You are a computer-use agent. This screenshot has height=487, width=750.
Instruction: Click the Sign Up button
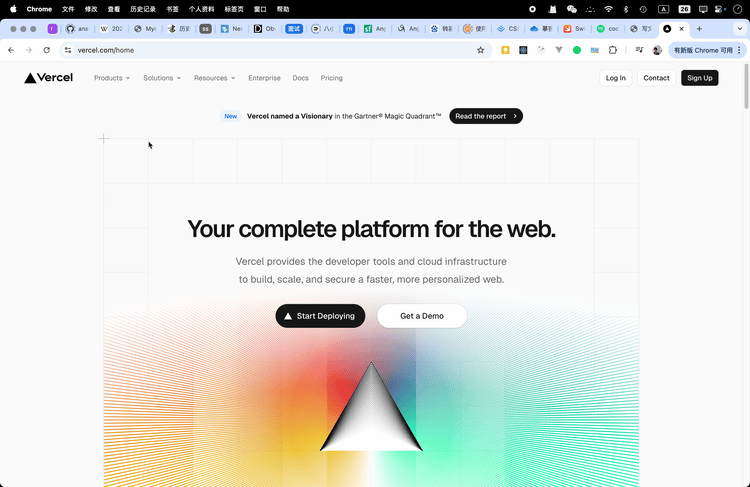coord(700,78)
